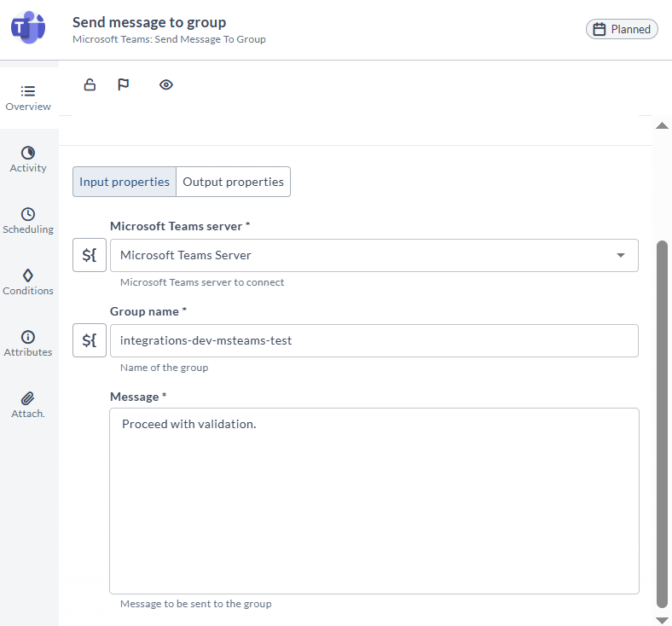
Task: Open the Activity sidebar section
Action: pos(28,159)
